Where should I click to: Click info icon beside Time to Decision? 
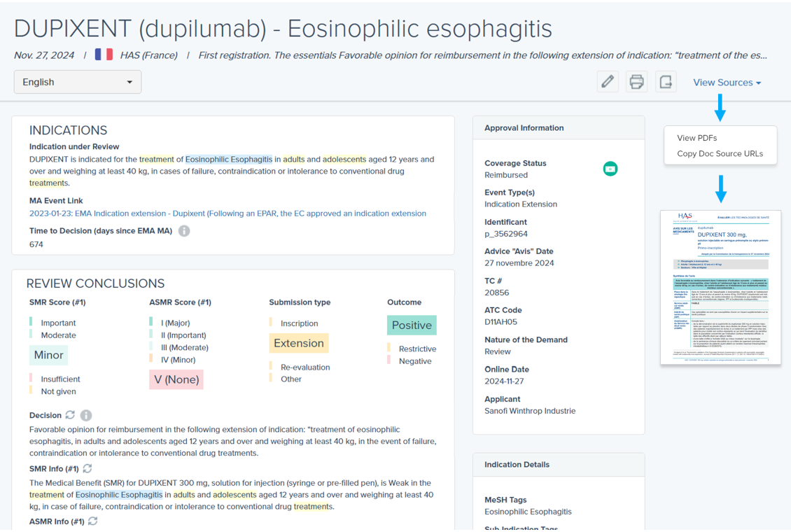coord(184,231)
